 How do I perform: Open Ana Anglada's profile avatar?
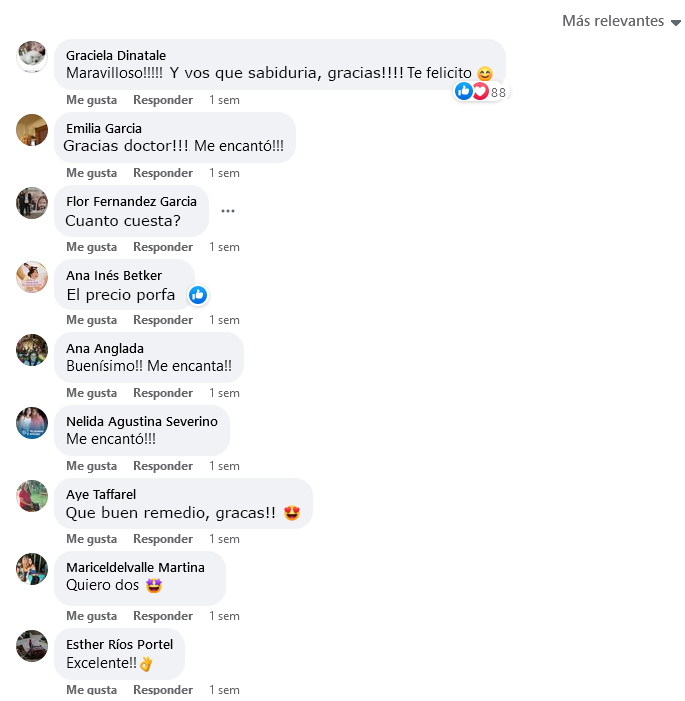click(32, 350)
